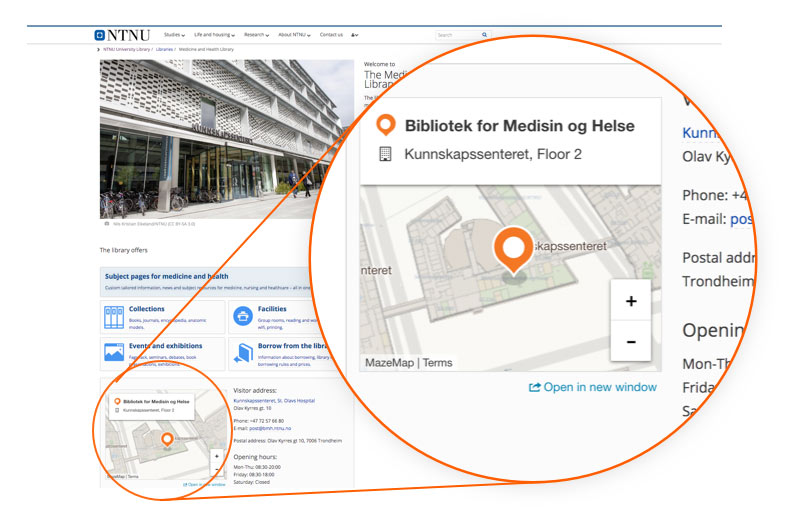Click the Collections bookshelf icon
The height and width of the screenshot is (514, 802).
pyautogui.click(x=114, y=317)
